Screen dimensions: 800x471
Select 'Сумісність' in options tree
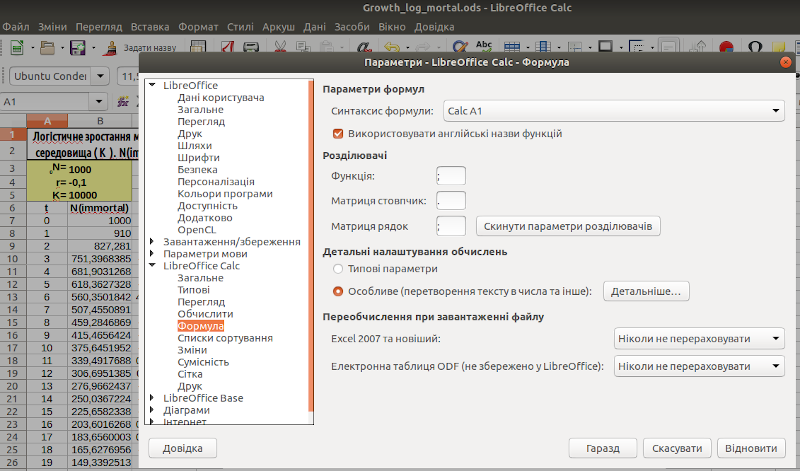pyautogui.click(x=203, y=362)
